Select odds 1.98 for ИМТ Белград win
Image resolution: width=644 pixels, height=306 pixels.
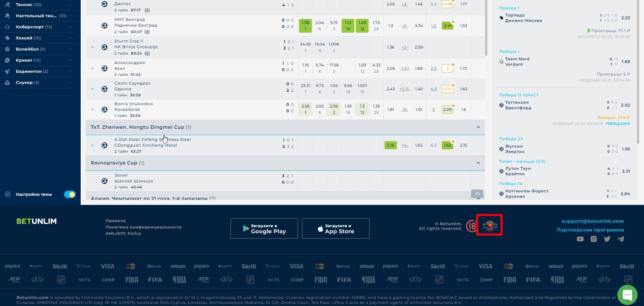click(x=305, y=26)
